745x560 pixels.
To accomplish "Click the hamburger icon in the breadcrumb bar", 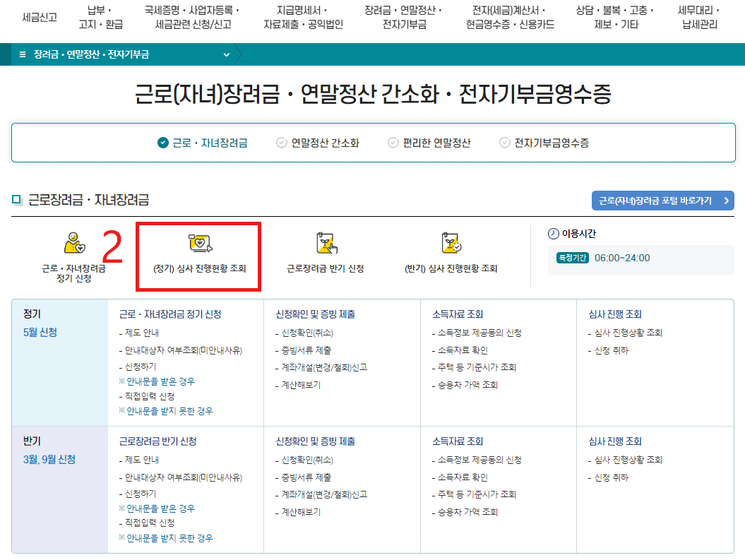I will point(23,52).
